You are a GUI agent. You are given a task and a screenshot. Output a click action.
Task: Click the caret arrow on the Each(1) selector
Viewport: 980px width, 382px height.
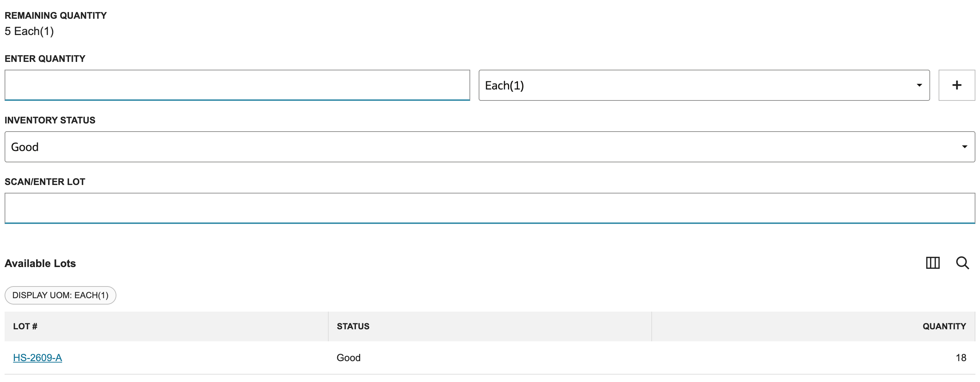point(919,85)
